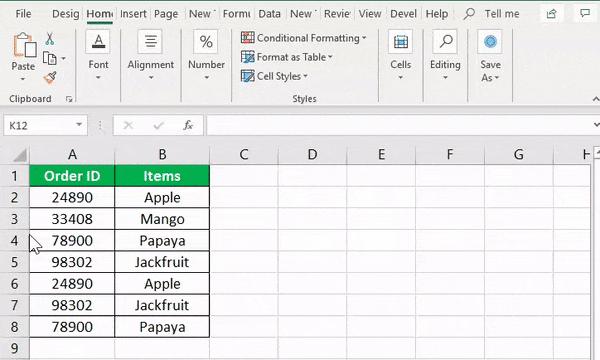Open the Comments speech bubble icon

[x=585, y=13]
